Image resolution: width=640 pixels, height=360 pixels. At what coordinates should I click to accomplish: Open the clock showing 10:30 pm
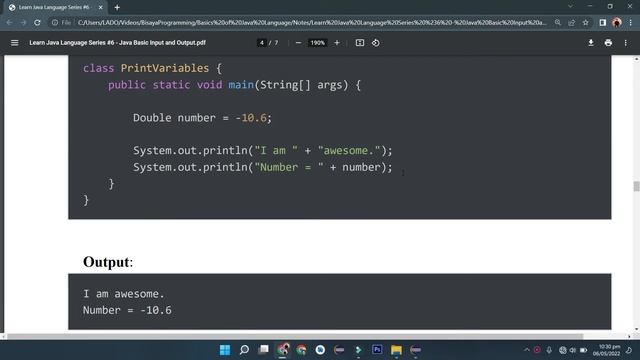coord(607,350)
